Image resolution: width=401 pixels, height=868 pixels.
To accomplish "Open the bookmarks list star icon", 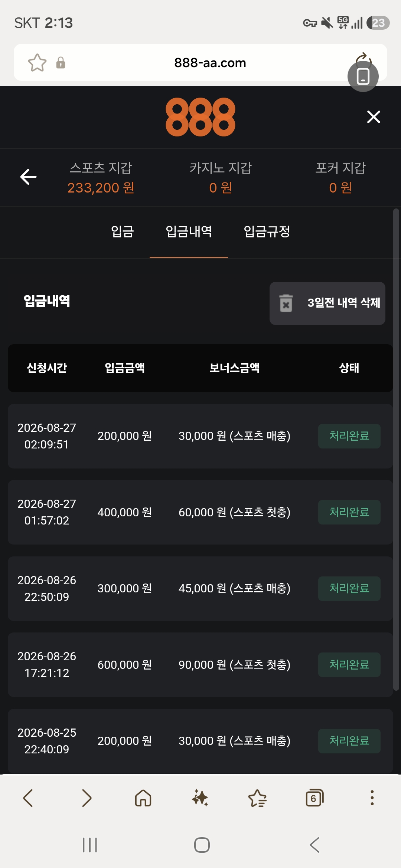I will pyautogui.click(x=257, y=798).
